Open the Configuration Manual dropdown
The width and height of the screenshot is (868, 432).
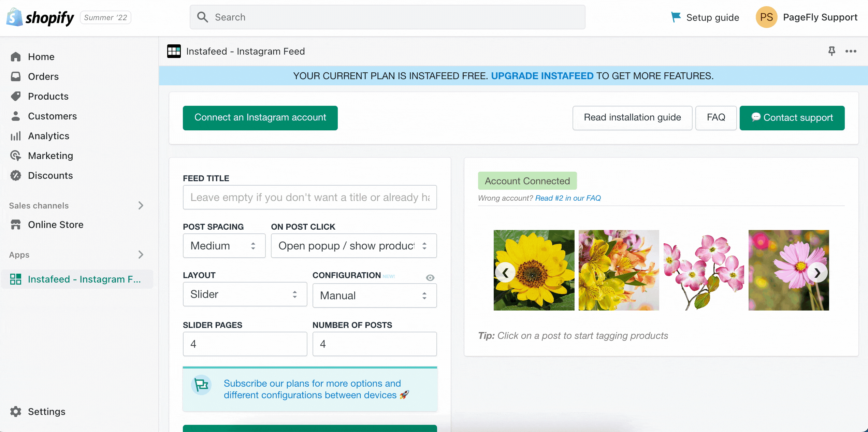pos(375,296)
